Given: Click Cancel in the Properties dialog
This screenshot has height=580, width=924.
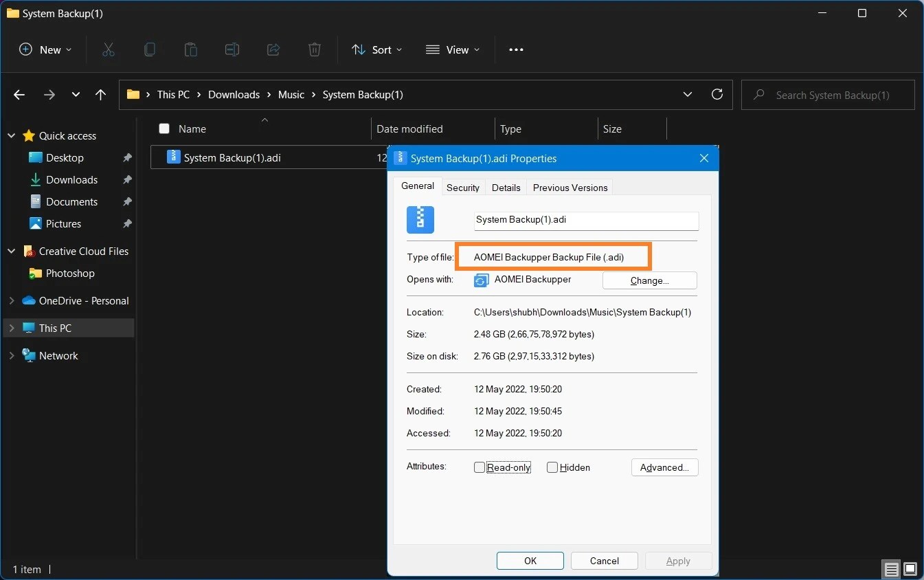Looking at the screenshot, I should (x=605, y=561).
